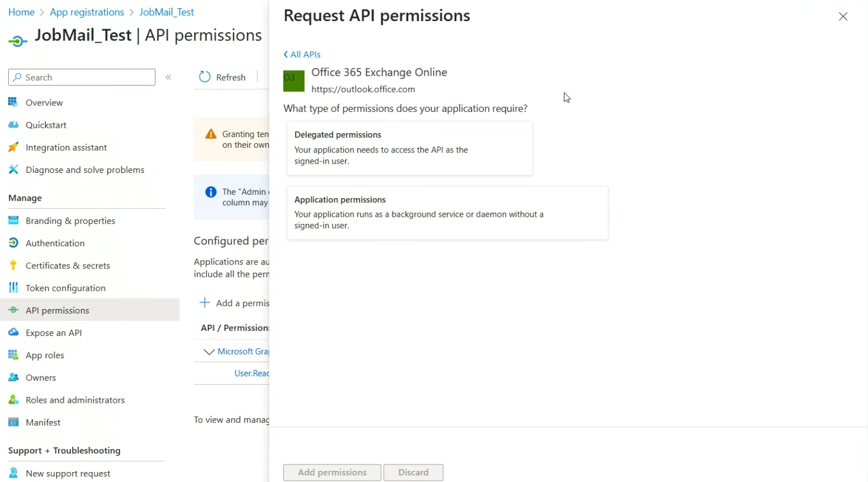Click the https://outlook.office.com URL text
The height and width of the screenshot is (482, 868).
363,89
